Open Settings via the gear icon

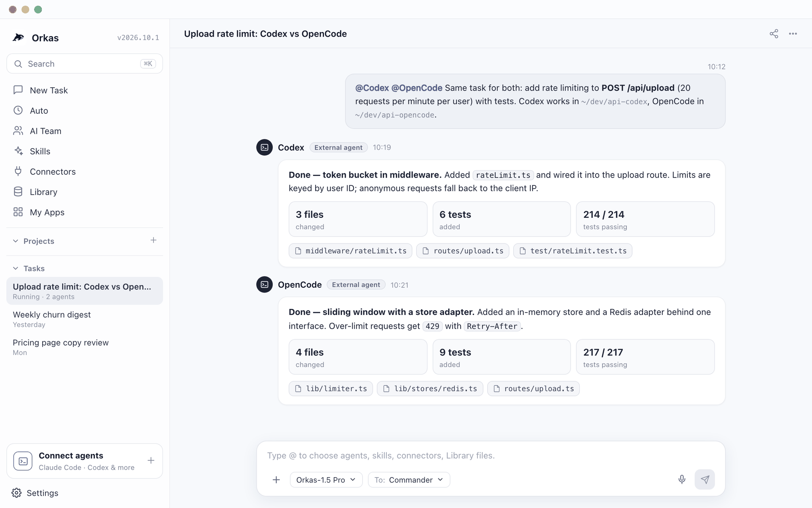(x=17, y=493)
